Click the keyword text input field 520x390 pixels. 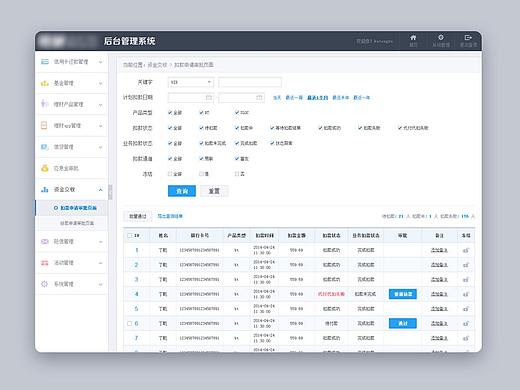(250, 82)
